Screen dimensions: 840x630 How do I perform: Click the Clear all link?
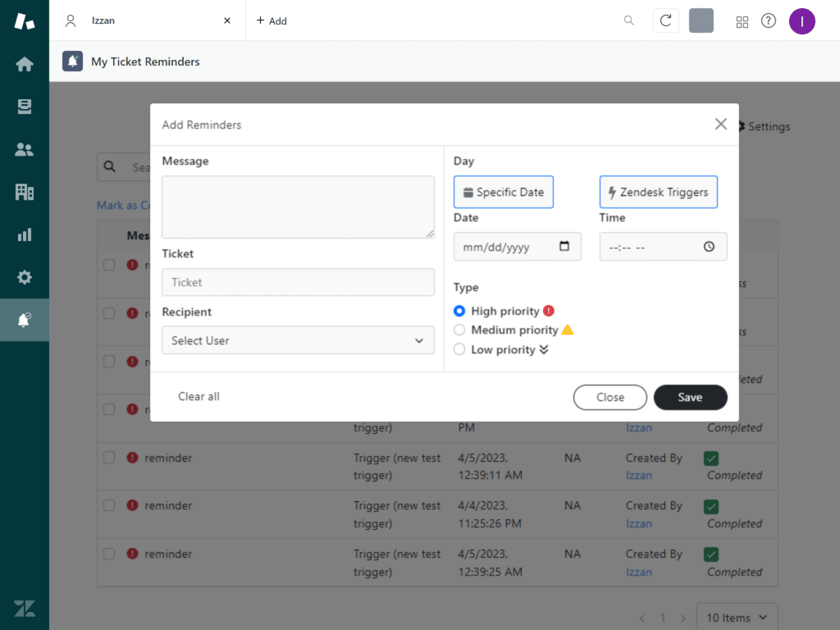point(199,396)
